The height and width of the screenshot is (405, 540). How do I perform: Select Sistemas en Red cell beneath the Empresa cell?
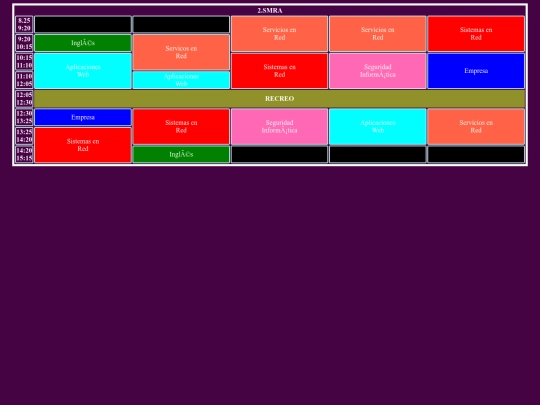click(x=83, y=145)
